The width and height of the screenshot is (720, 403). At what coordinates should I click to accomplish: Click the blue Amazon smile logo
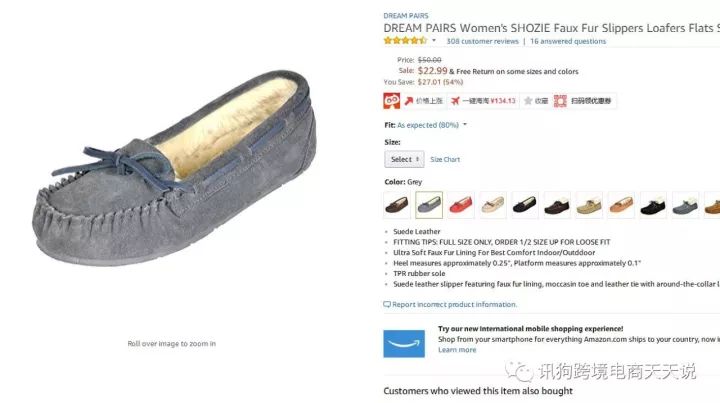pos(404,343)
